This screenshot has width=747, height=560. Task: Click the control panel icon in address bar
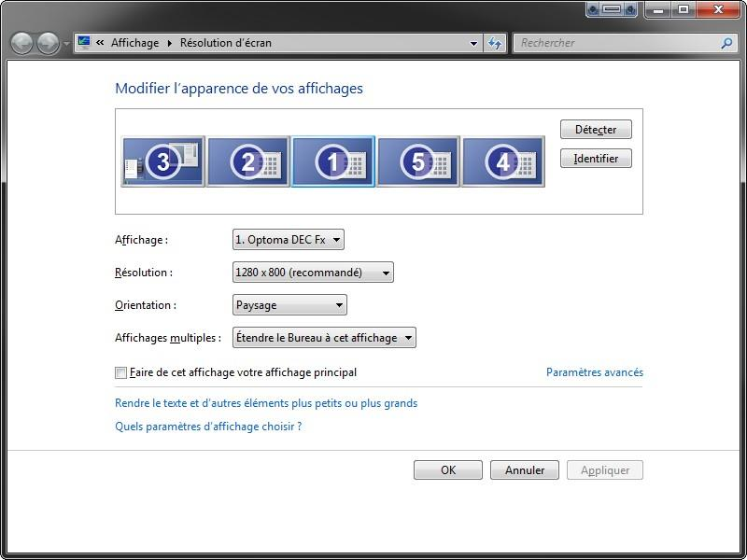84,43
